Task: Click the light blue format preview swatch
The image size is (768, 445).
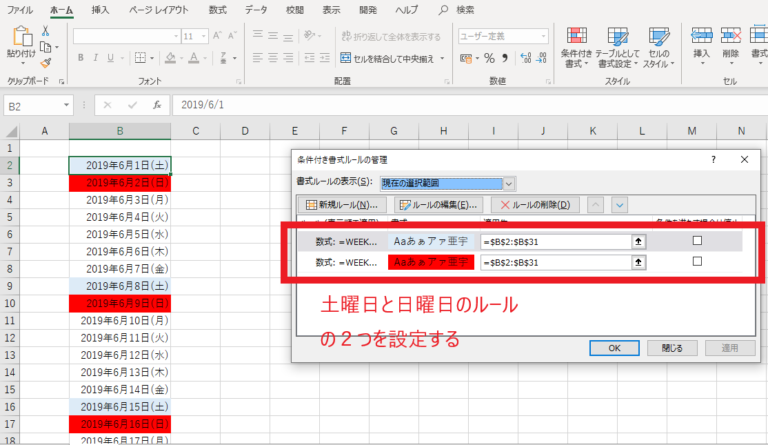Action: point(431,241)
